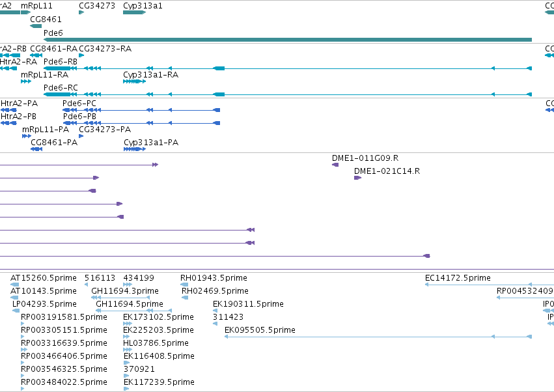The image size is (554, 392).
Task: Select the RP003316639.5prime EST label
Action: coord(64,344)
